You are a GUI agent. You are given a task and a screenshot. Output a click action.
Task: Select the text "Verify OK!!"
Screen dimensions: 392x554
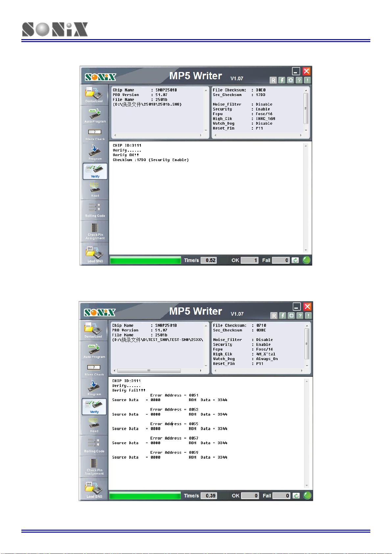[126, 155]
